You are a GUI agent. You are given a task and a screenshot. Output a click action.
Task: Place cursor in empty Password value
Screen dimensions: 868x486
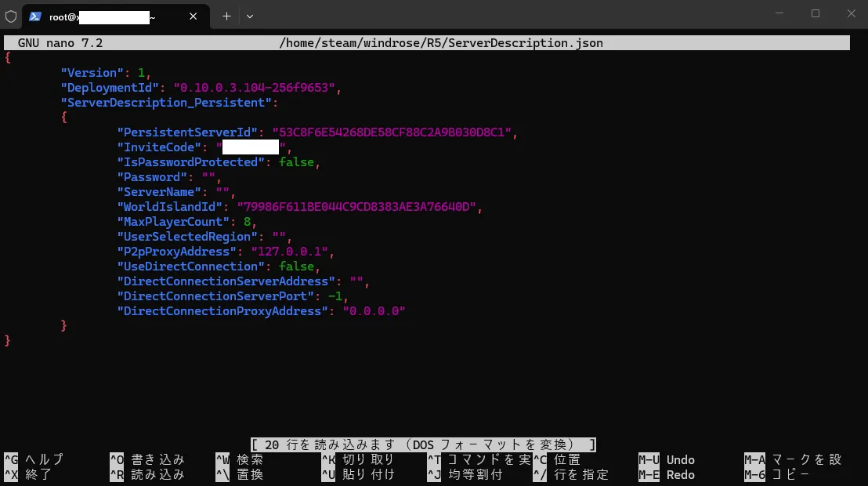[208, 177]
